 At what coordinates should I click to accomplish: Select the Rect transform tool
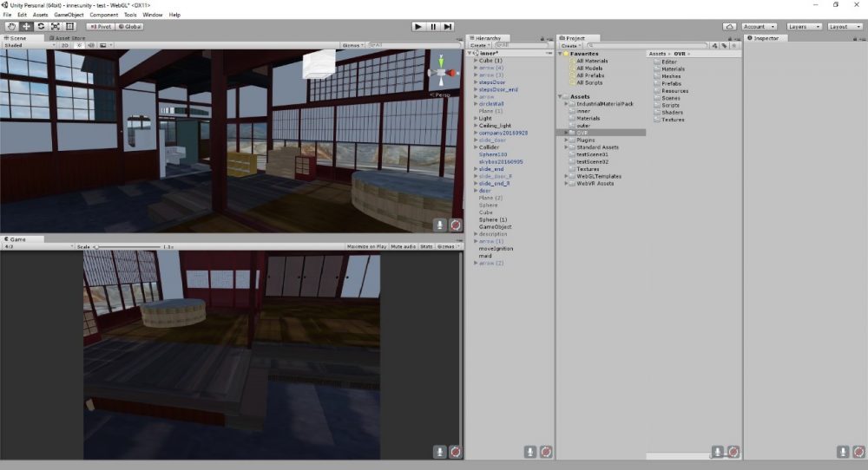point(70,27)
